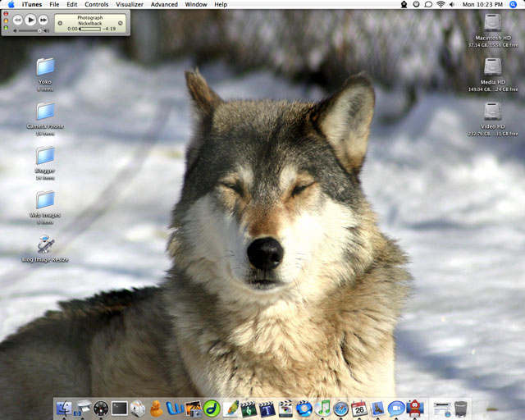Launch iChat from the dock

pyautogui.click(x=396, y=409)
